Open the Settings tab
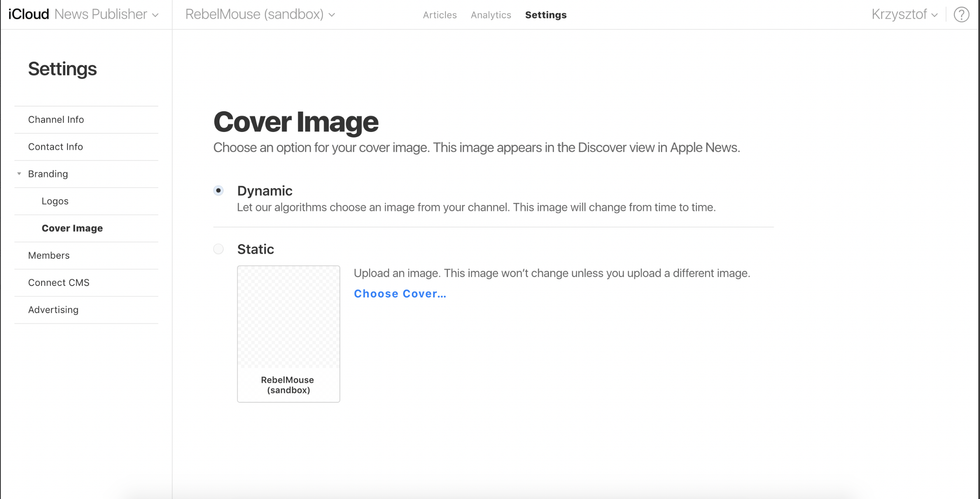980x499 pixels. pyautogui.click(x=545, y=15)
